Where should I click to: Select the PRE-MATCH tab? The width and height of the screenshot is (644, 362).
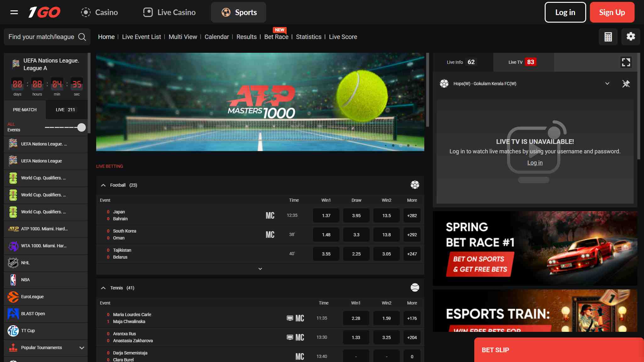coord(25,110)
